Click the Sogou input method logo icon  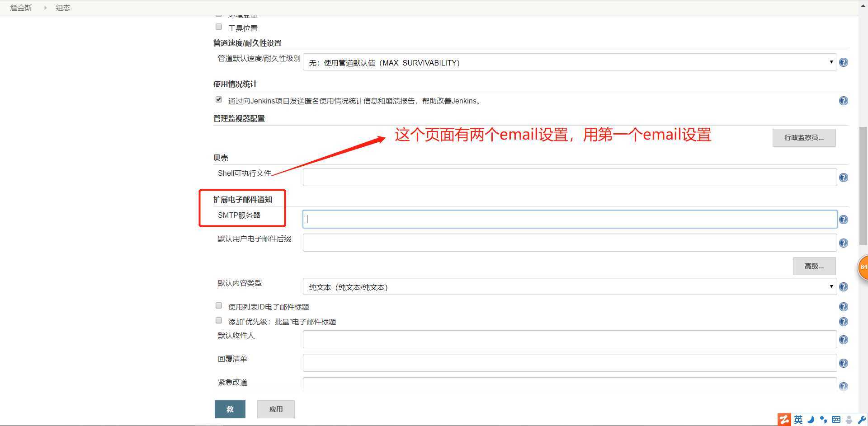(784, 419)
